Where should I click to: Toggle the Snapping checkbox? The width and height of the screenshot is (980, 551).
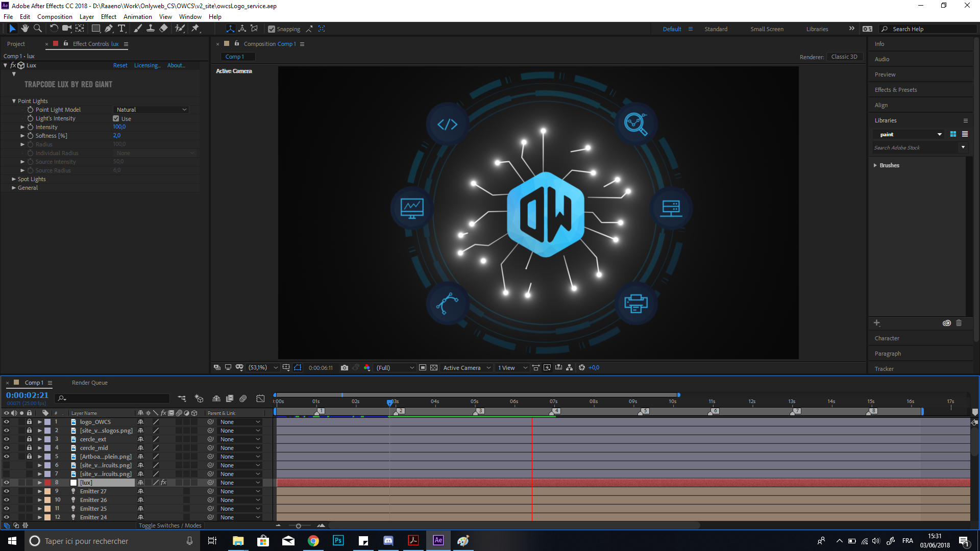coord(272,29)
